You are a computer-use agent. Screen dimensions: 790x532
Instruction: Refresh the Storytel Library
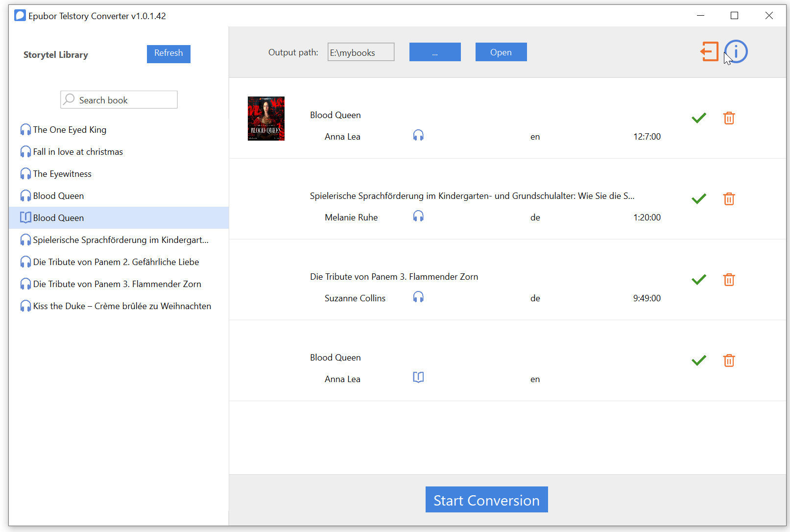[x=168, y=54]
